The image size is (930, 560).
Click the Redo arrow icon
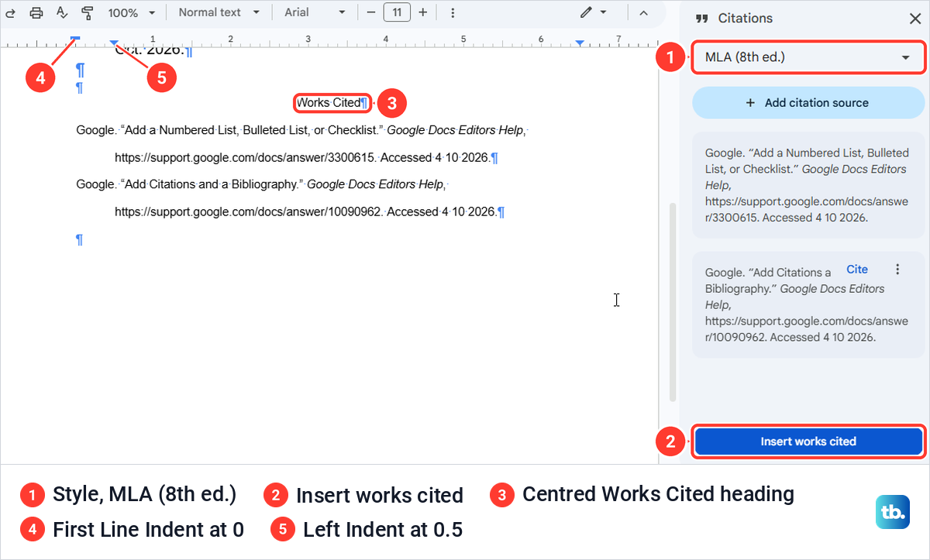[x=10, y=12]
